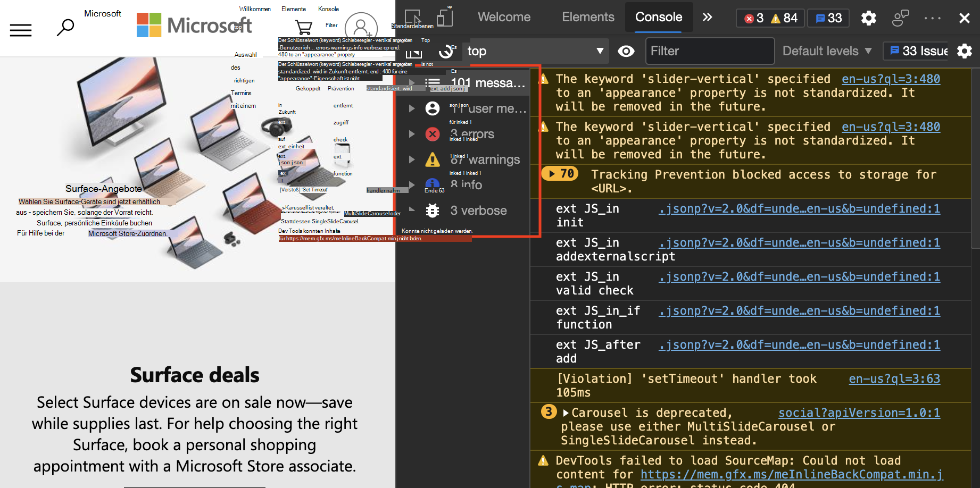Image resolution: width=980 pixels, height=488 pixels.
Task: Expand the 3 verbose group arrow
Action: pyautogui.click(x=411, y=211)
